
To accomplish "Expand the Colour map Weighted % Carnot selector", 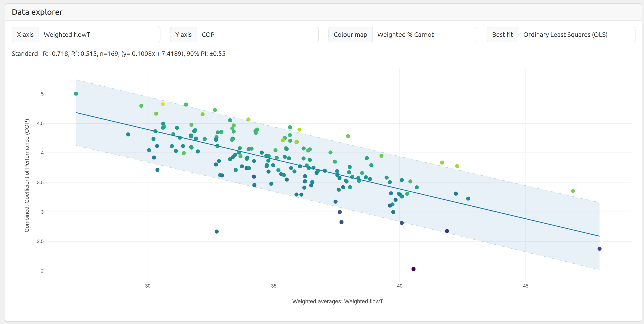I will (x=424, y=35).
